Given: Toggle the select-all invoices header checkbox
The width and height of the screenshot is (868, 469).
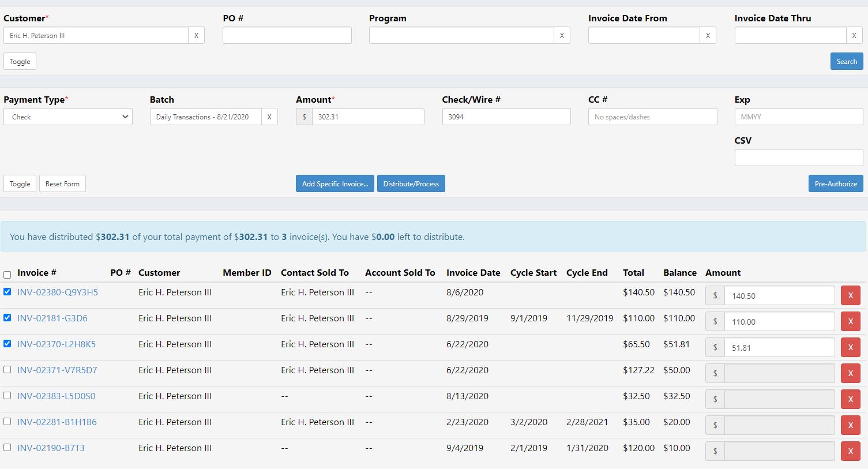Looking at the screenshot, I should pyautogui.click(x=7, y=275).
